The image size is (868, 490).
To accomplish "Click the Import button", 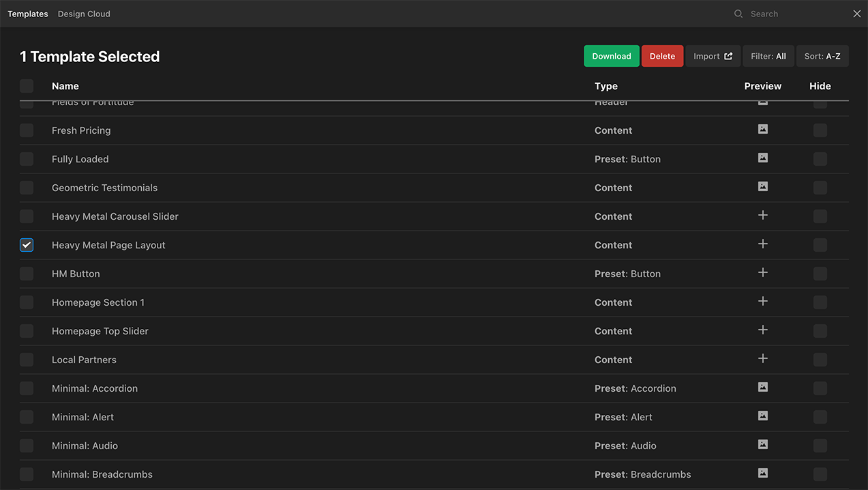I will coord(713,56).
